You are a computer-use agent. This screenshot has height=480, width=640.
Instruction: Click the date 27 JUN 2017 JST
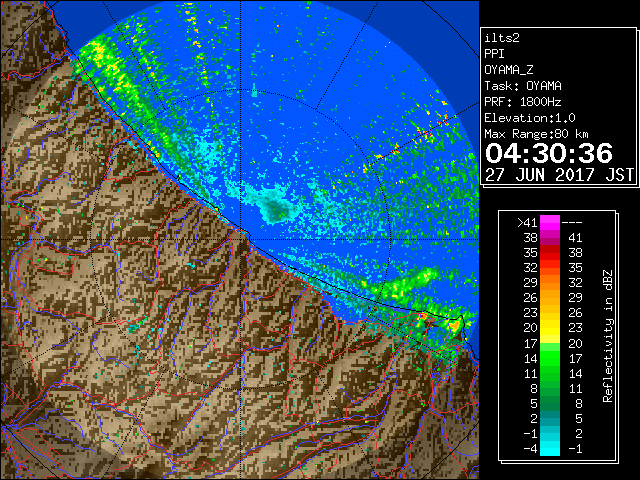559,175
